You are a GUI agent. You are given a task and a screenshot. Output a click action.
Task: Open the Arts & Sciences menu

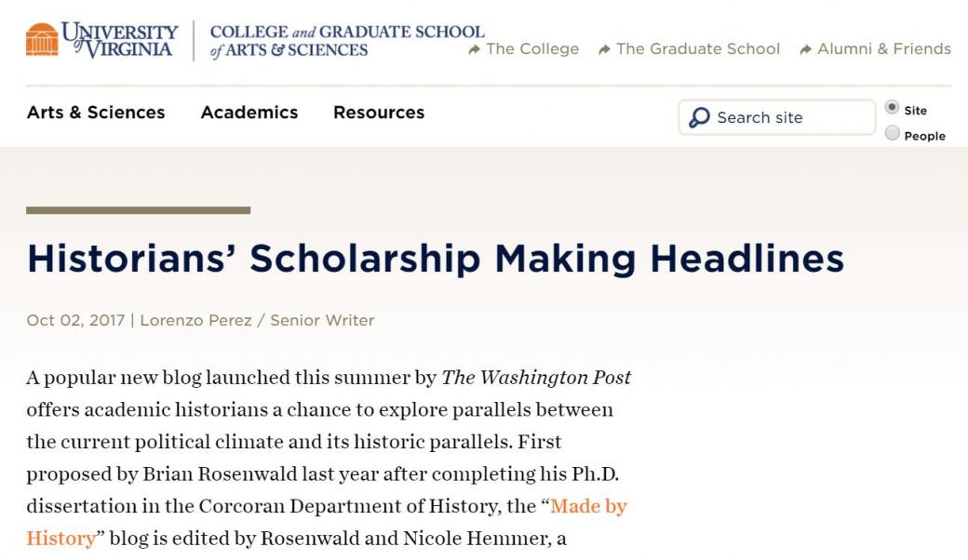[x=96, y=113]
